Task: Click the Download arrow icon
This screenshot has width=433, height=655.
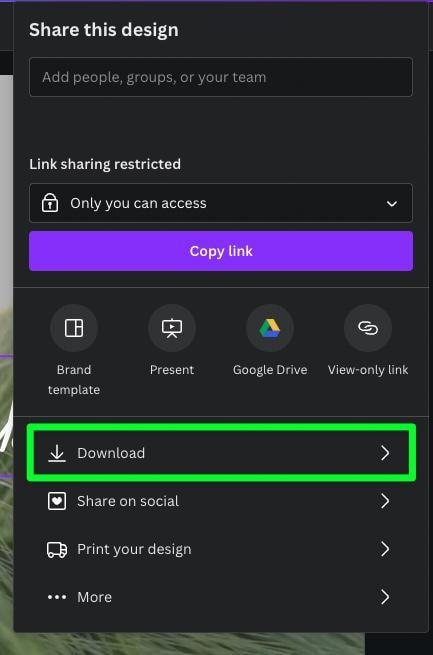Action: 57,453
